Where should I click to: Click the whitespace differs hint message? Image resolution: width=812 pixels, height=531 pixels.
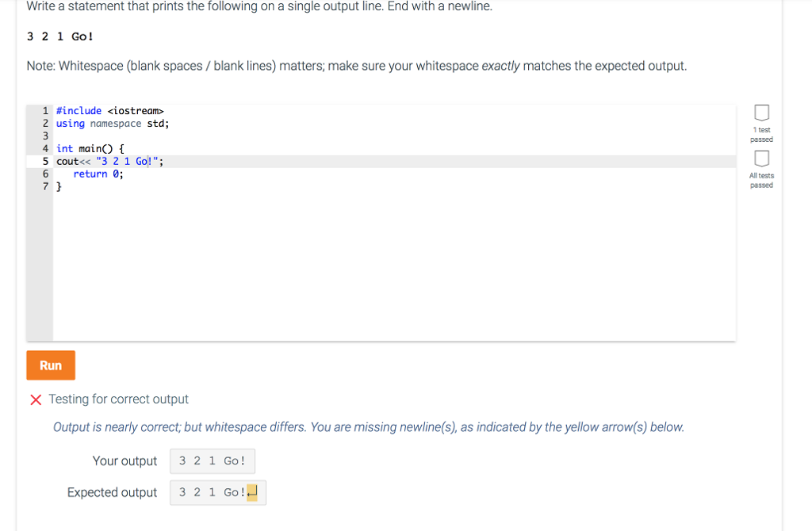(x=369, y=427)
